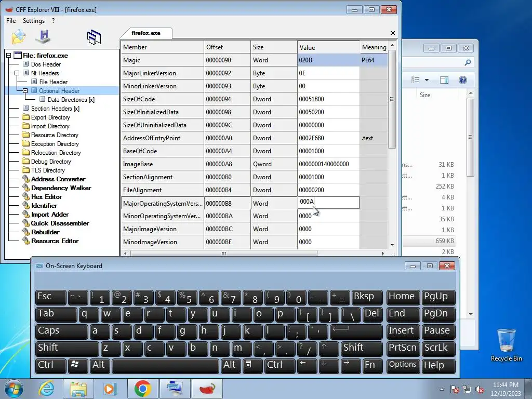Open the Resource Directory folder icon
The image size is (532, 399).
pyautogui.click(x=26, y=135)
